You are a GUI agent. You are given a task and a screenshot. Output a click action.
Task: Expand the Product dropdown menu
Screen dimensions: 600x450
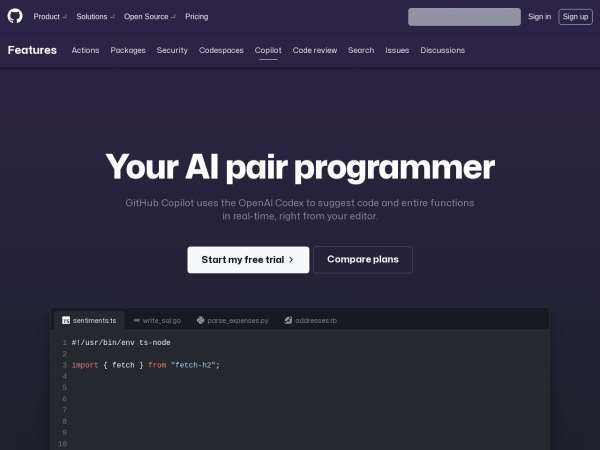[50, 16]
